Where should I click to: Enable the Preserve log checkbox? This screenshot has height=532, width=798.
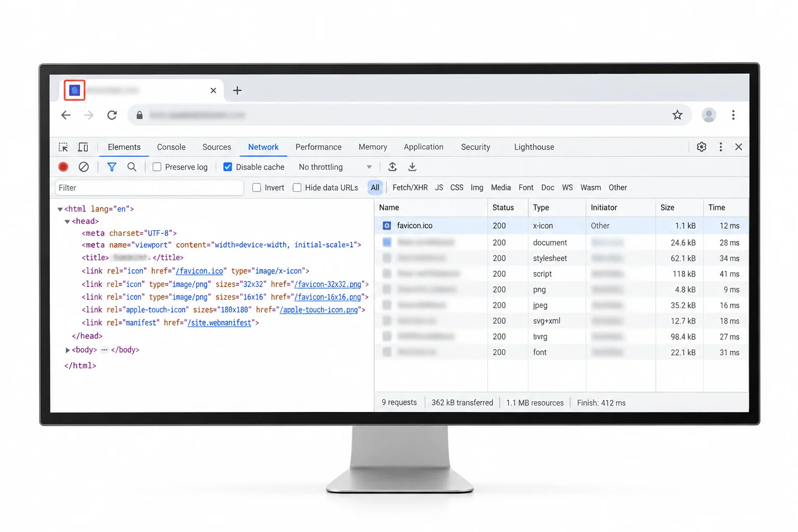pyautogui.click(x=157, y=167)
